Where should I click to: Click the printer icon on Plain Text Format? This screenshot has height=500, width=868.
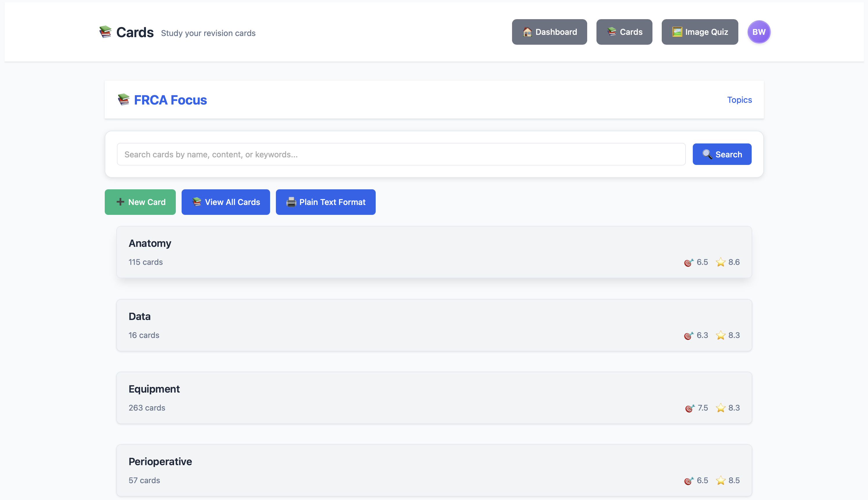point(291,202)
